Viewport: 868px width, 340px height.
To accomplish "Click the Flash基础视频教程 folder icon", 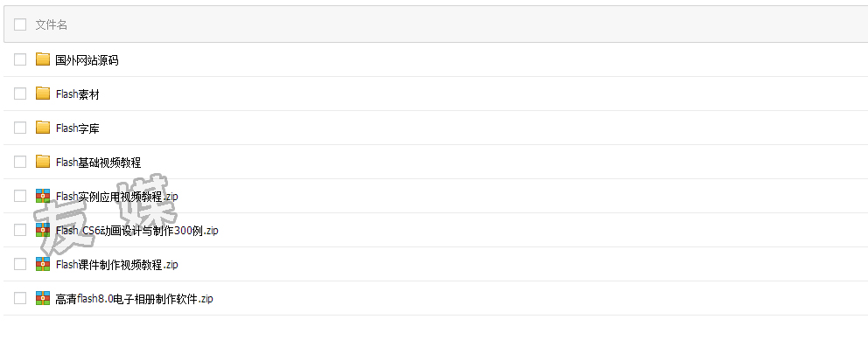I will click(x=43, y=162).
